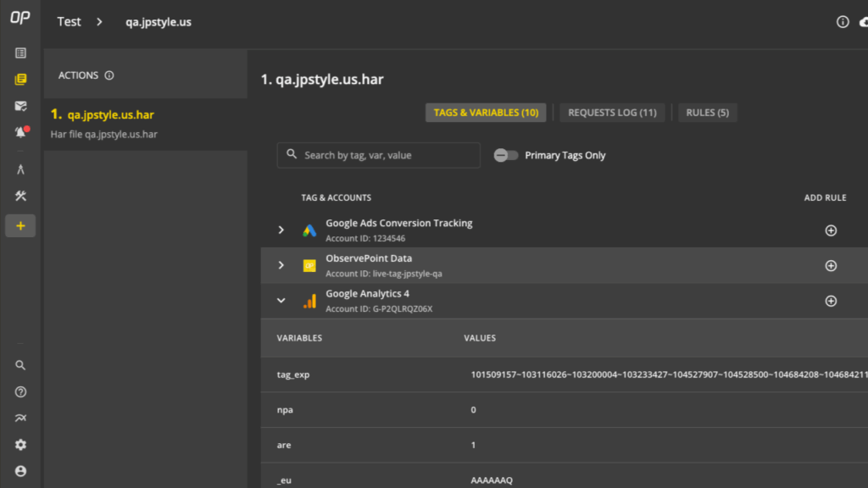Screen dimensions: 868x488
Task: Switch to the Requests Log tab
Action: tap(612, 112)
